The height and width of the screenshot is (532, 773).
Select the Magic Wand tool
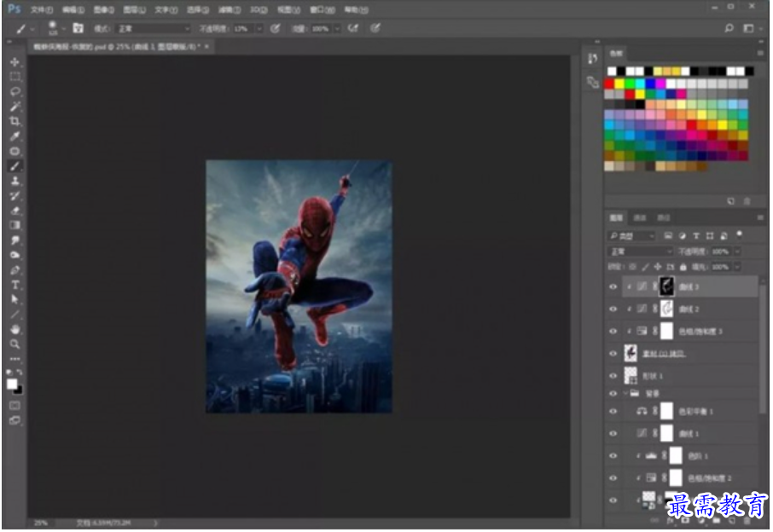point(15,107)
